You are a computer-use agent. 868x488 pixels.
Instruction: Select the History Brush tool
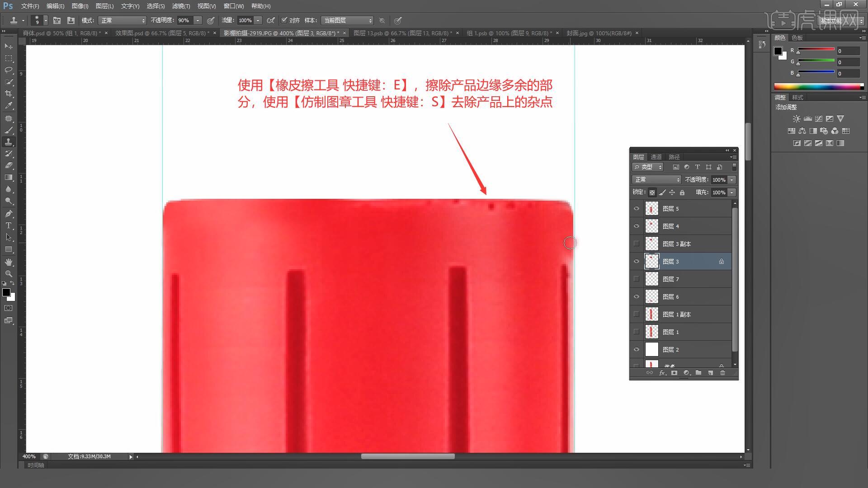9,154
